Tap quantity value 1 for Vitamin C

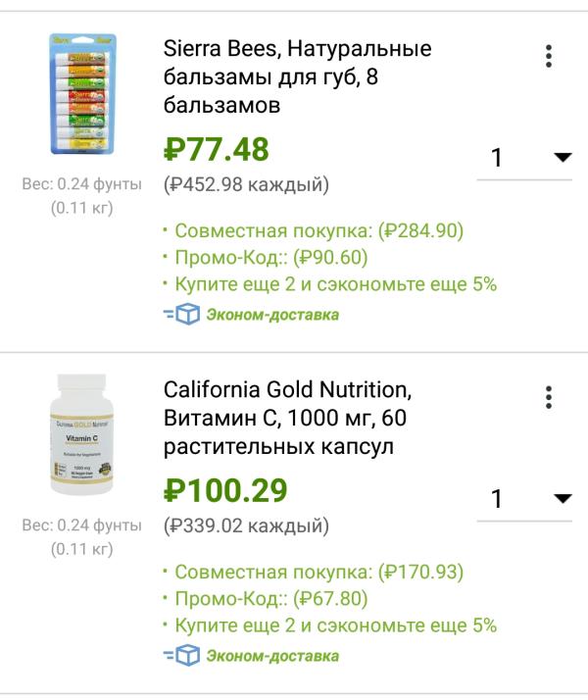click(x=497, y=499)
